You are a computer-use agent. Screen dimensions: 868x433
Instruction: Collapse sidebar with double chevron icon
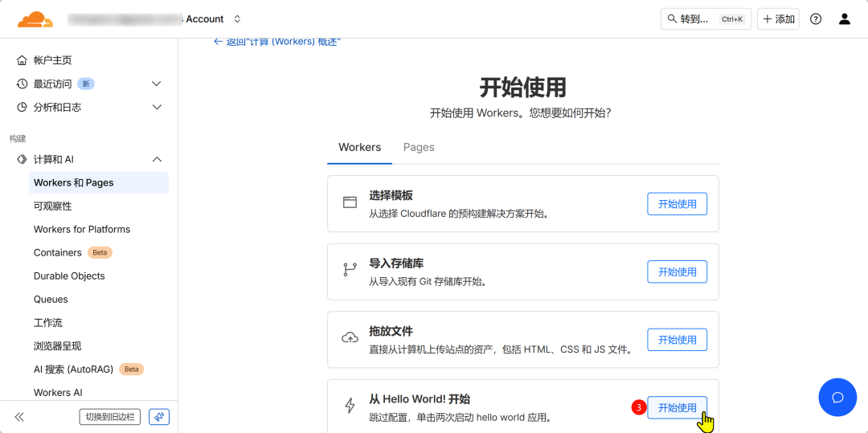(x=19, y=417)
